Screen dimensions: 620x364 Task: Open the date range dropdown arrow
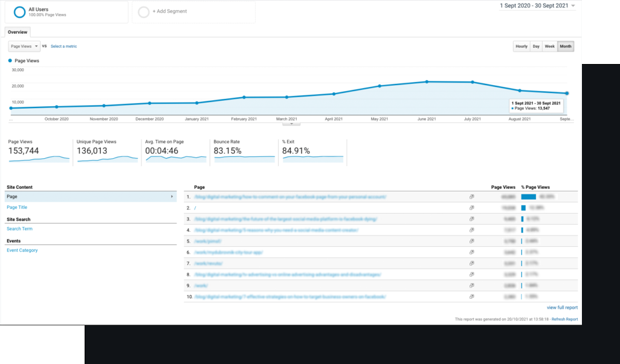(573, 6)
